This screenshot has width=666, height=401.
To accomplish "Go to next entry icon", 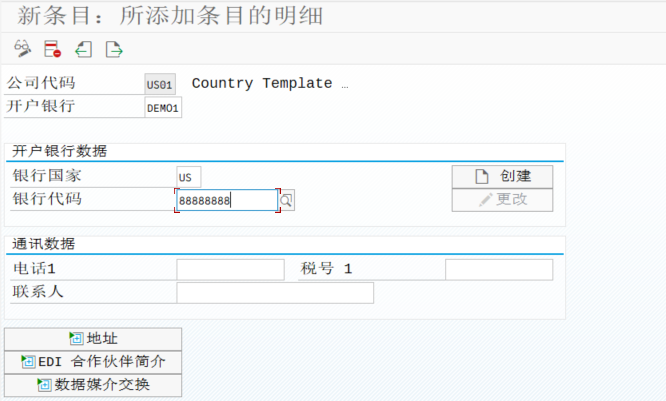I will pos(114,49).
